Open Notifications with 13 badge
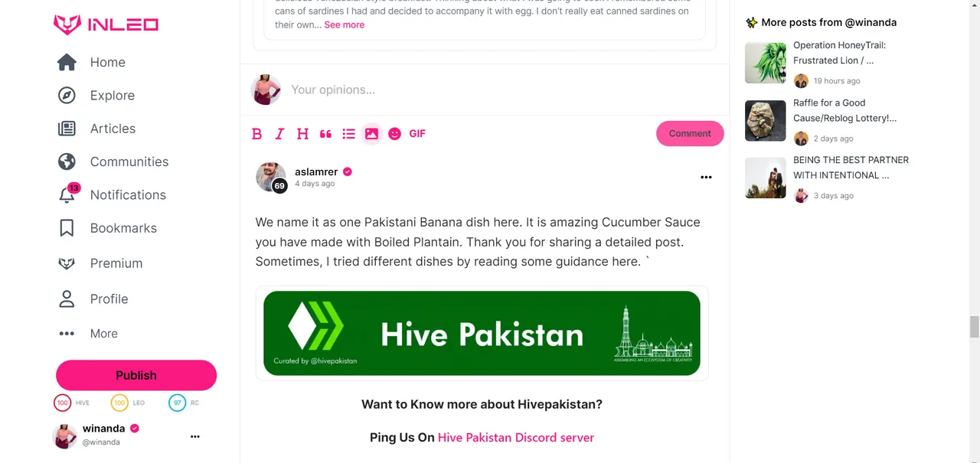The image size is (980, 463). click(x=112, y=195)
